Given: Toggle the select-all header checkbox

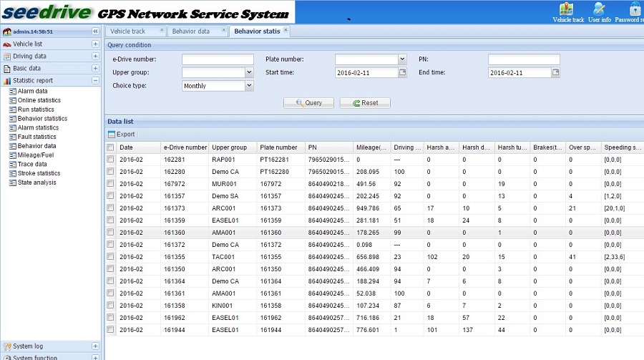Looking at the screenshot, I should 110,147.
